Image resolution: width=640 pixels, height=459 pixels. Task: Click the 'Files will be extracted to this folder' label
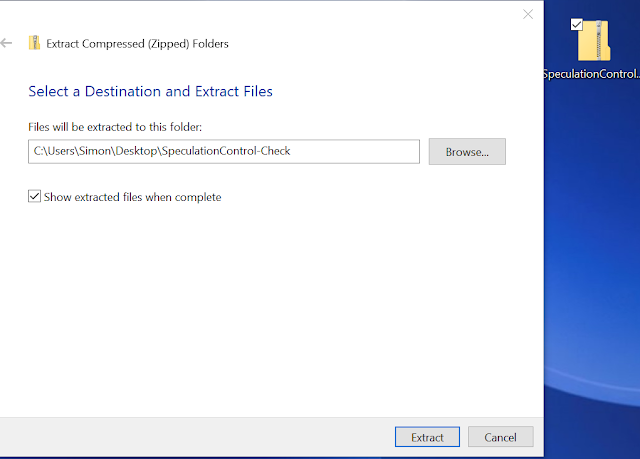(116, 126)
